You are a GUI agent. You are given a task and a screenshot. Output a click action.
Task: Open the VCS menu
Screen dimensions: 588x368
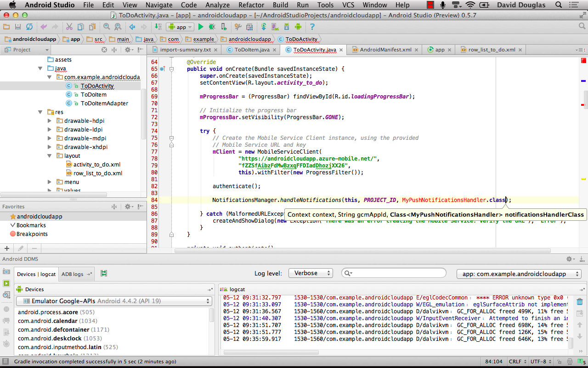tap(348, 5)
